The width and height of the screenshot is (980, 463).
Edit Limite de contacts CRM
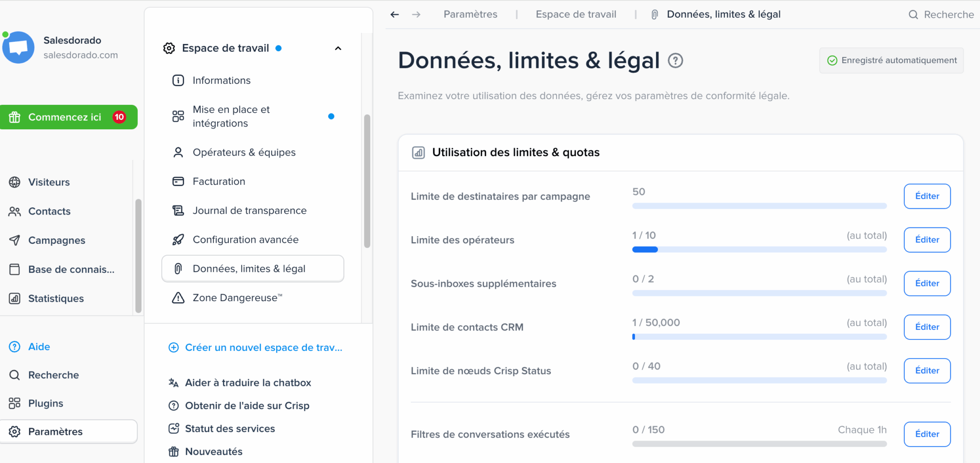pos(927,327)
